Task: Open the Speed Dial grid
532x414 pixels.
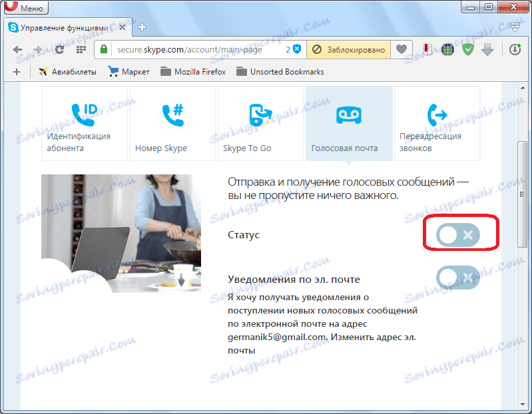Action: click(x=81, y=49)
